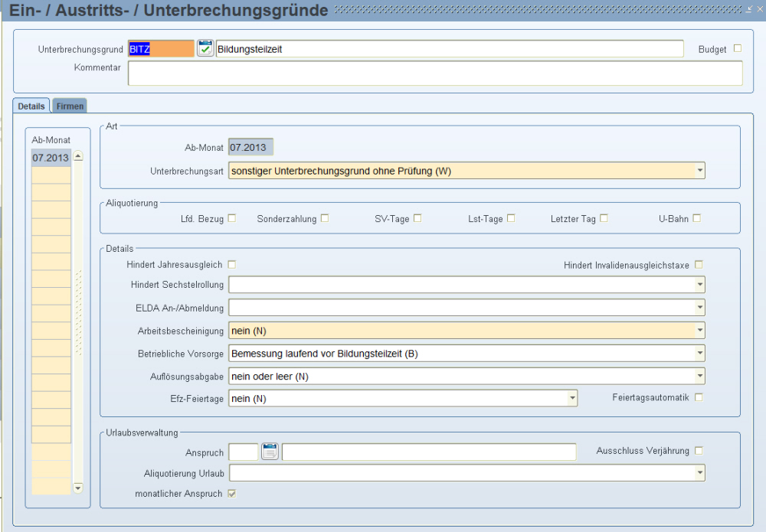Click the Unterbrechungsgrund BITZ code field
Screen dimensions: 766x532
(161, 49)
